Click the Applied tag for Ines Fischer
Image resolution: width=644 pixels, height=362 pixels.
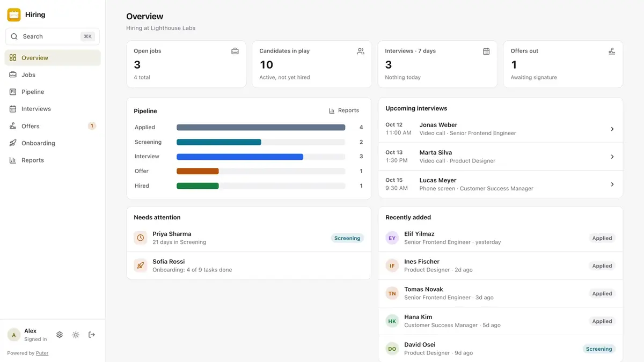click(602, 266)
